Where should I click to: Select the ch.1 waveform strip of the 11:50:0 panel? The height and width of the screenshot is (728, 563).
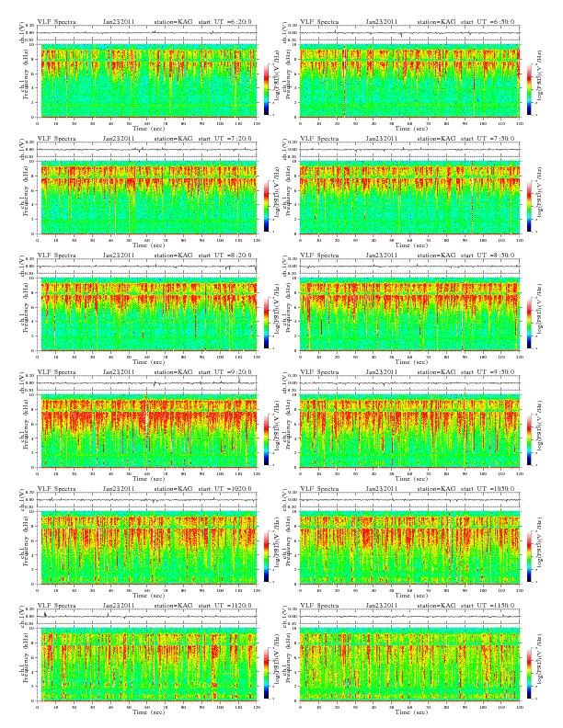click(409, 617)
